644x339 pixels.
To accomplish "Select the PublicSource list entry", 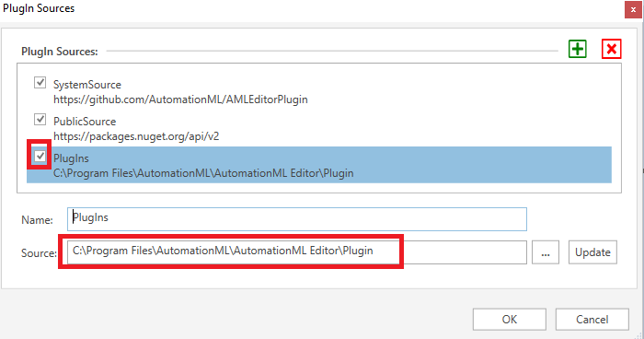I will coord(319,128).
